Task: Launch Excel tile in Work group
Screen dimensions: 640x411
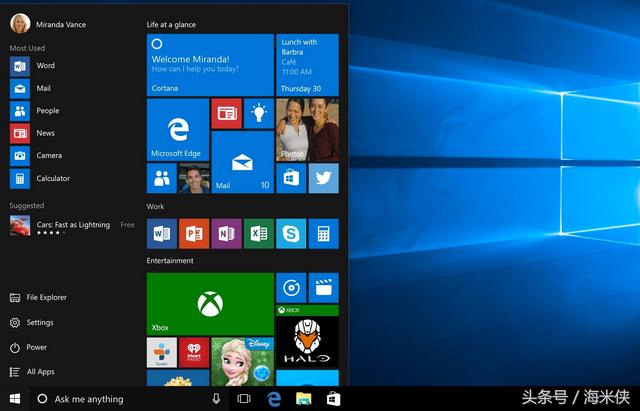Action: tap(259, 234)
